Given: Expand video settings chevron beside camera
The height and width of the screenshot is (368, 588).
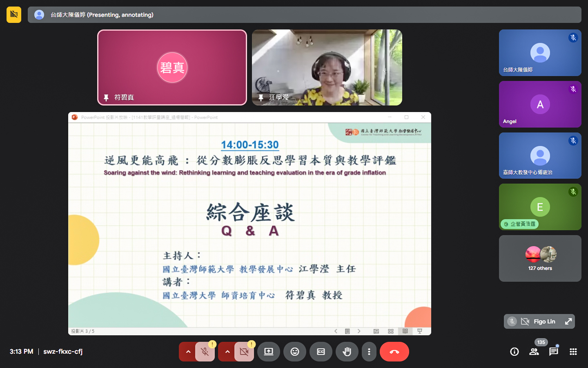Looking at the screenshot, I should click(227, 352).
